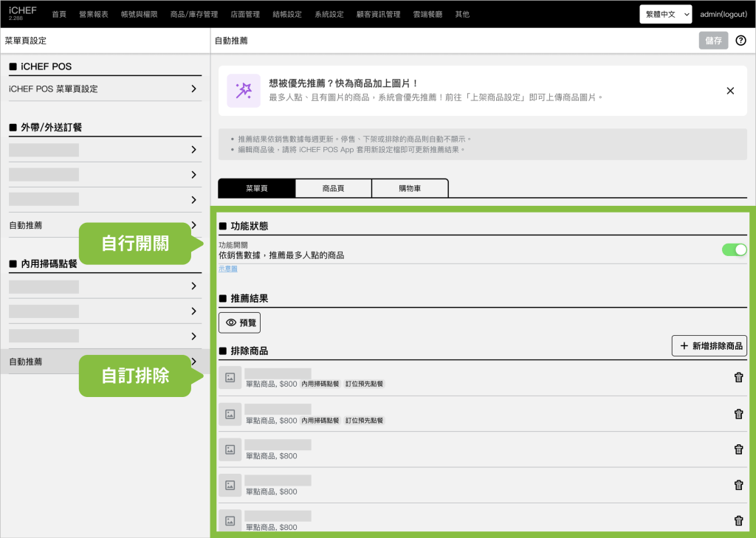This screenshot has height=538, width=756.
Task: Toggle the 功能開關 auto-recommend switch
Action: click(734, 249)
